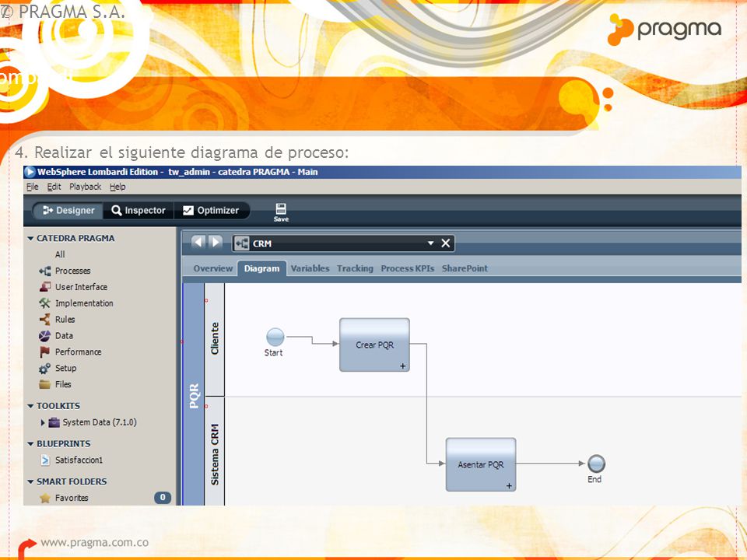Open the Playback menu

(x=86, y=187)
